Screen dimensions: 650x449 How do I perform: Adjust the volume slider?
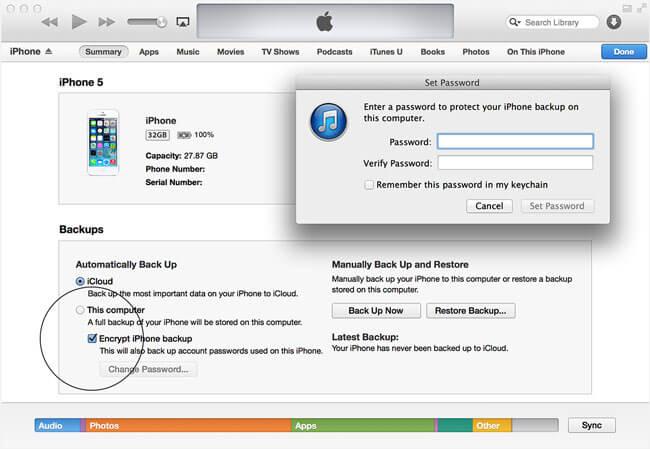point(148,21)
